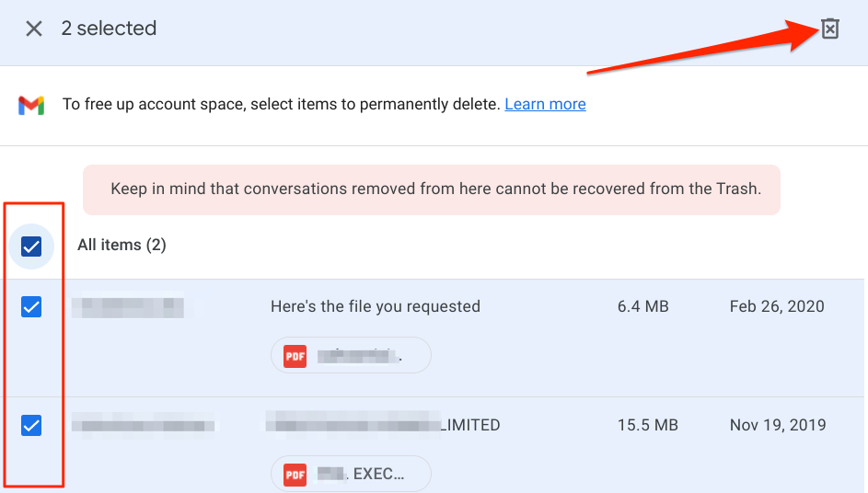Click PDF icon in the Feb 26, 2020 email
This screenshot has height=493, width=868.
tap(295, 355)
